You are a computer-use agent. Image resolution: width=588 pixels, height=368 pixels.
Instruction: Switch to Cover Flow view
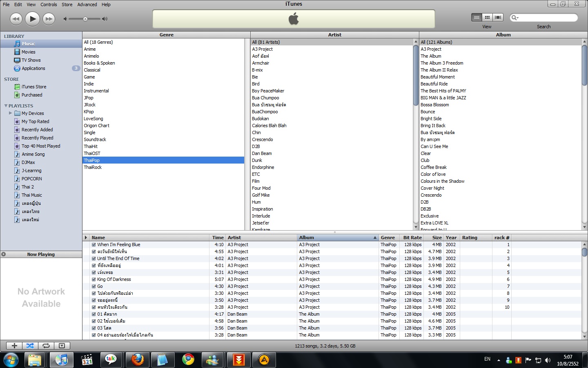(498, 17)
